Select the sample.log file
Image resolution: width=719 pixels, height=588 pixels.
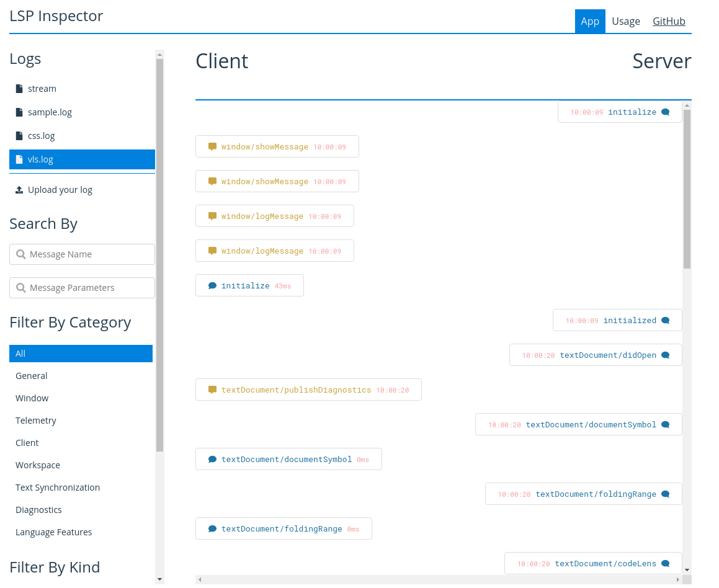point(82,112)
